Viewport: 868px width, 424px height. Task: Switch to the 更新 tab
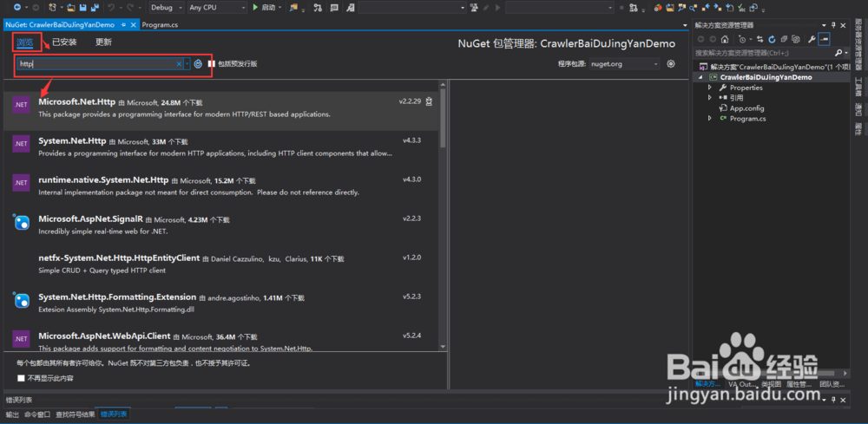103,42
